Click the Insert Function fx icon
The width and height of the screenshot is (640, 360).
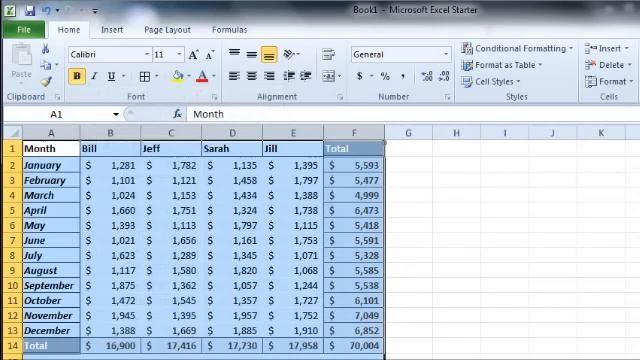click(x=177, y=114)
